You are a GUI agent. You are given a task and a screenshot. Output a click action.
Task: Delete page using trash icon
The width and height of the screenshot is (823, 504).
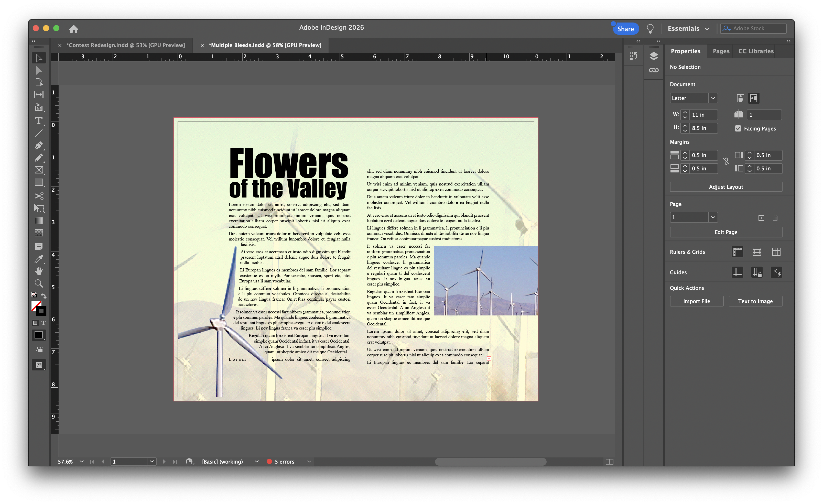click(x=775, y=218)
